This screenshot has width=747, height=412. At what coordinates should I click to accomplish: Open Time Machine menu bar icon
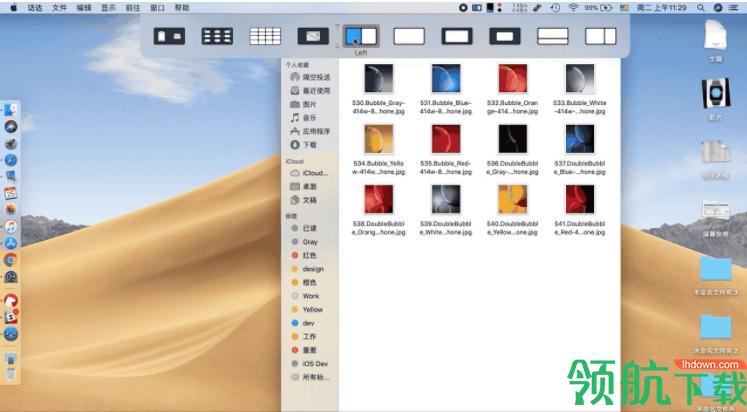(555, 8)
